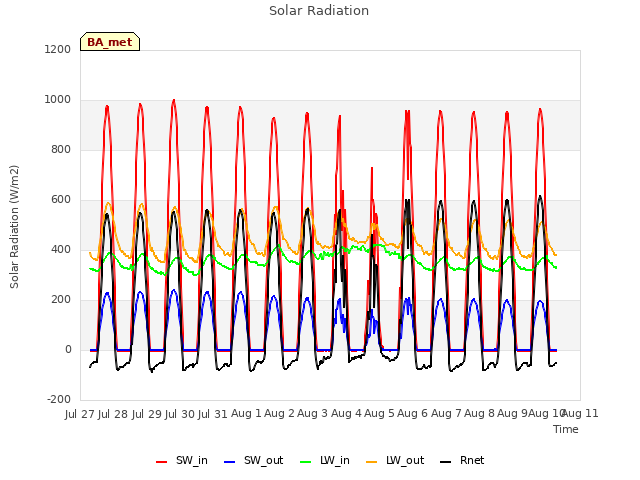Click the 1200 y-axis tick label
The width and height of the screenshot is (640, 480).
tap(58, 49)
